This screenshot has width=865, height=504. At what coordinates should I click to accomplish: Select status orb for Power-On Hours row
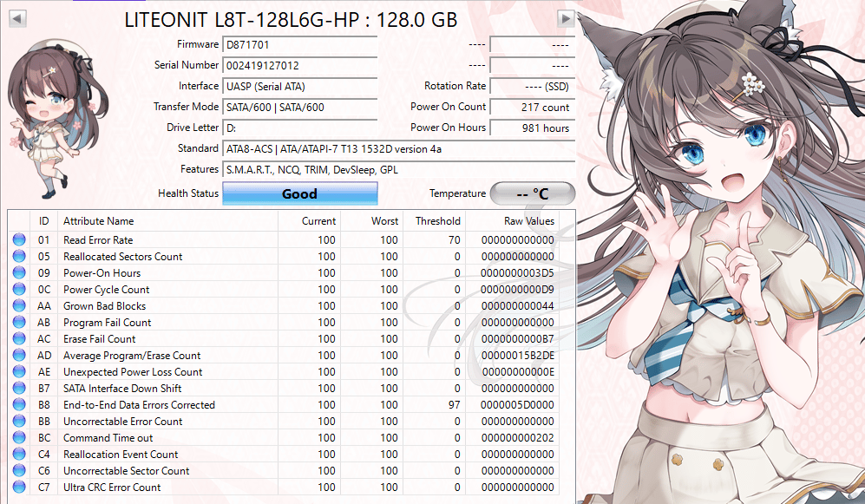tap(19, 272)
